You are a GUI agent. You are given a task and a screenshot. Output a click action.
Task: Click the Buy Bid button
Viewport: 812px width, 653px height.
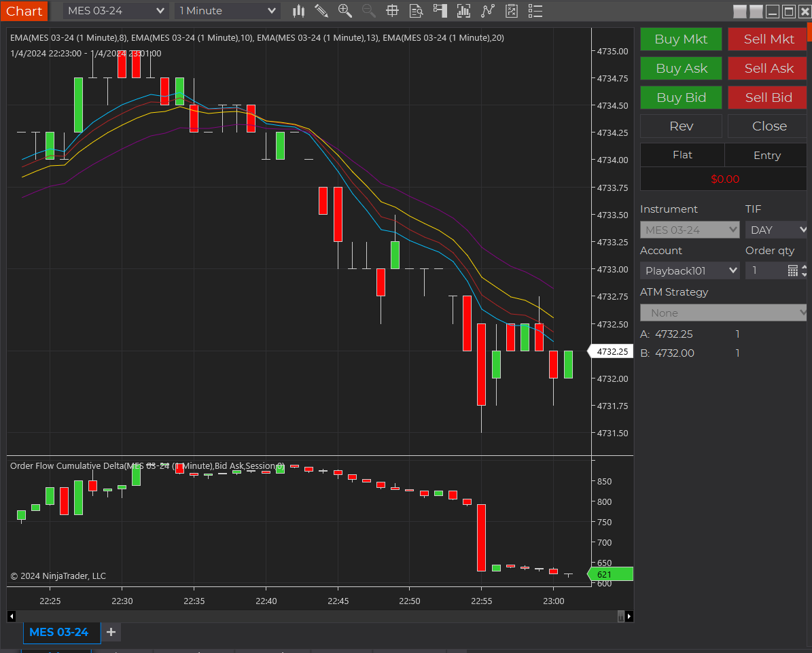[681, 97]
